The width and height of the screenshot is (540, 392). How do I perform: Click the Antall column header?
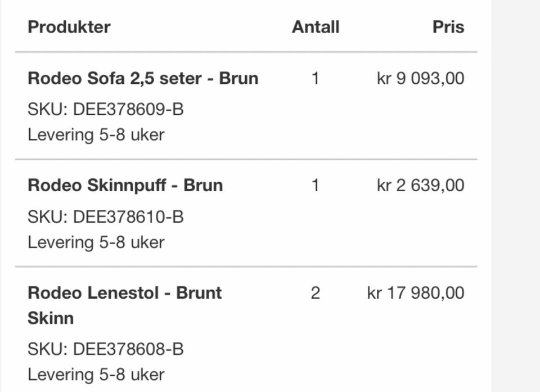(x=316, y=27)
